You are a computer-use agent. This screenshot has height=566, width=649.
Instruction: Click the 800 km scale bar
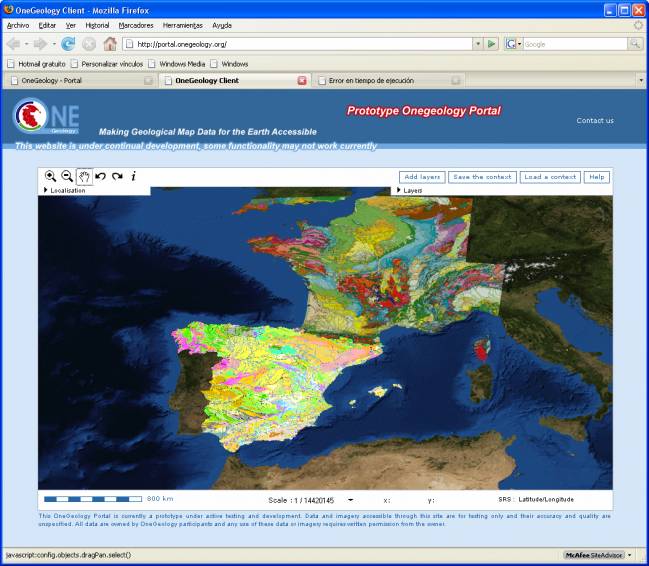[x=93, y=499]
